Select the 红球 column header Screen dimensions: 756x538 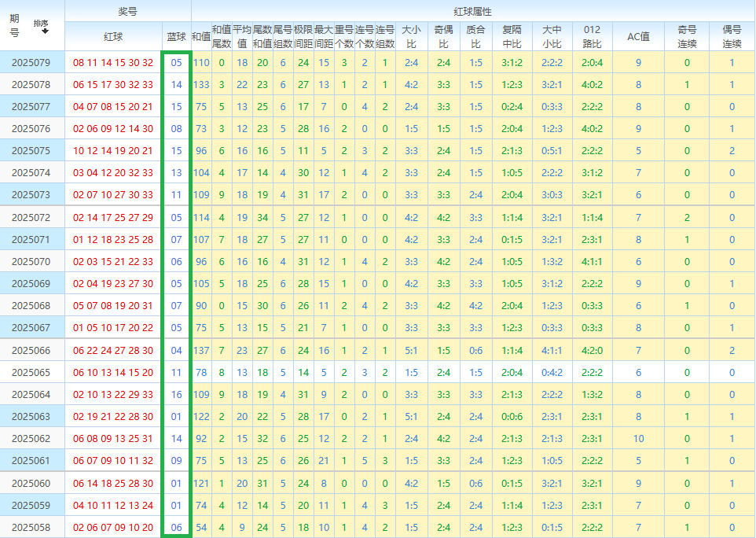pyautogui.click(x=113, y=37)
